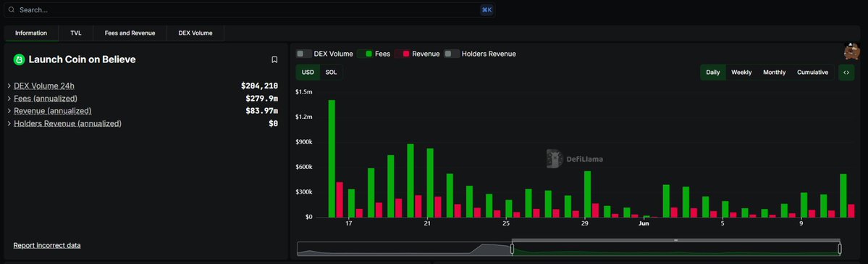Select Daily chart interval
The width and height of the screenshot is (868, 264).
713,73
